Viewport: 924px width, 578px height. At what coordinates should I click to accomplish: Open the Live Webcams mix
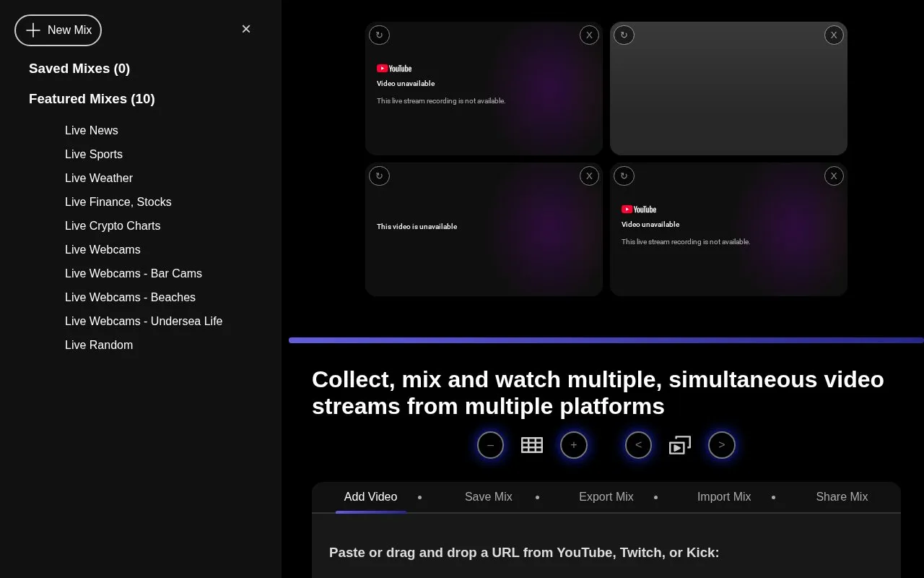103,250
